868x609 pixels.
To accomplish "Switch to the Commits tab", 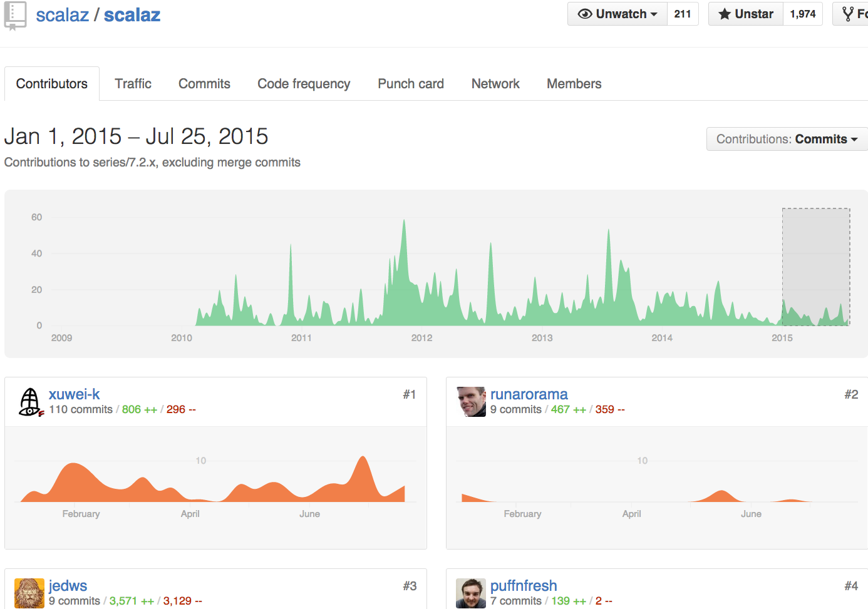I will [204, 84].
